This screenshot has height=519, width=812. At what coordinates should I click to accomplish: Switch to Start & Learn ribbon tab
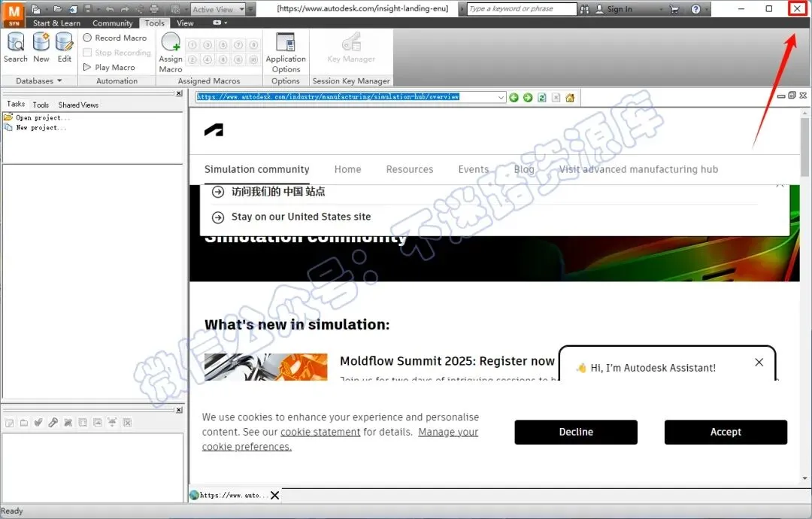[x=56, y=23]
